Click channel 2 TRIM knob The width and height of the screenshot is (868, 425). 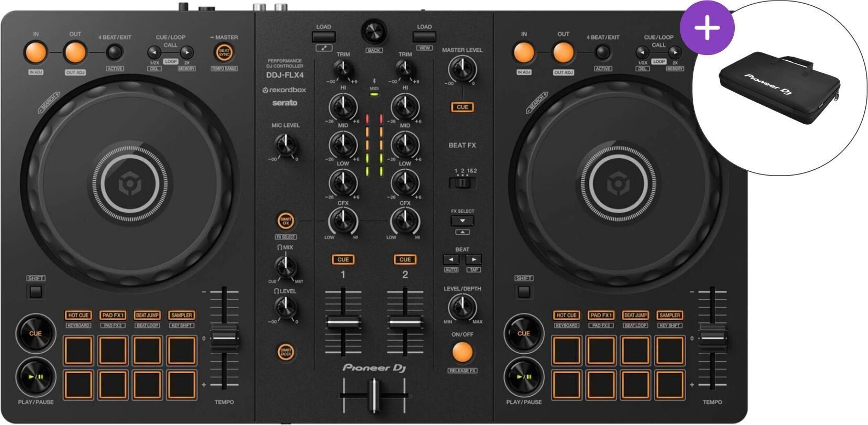click(405, 69)
